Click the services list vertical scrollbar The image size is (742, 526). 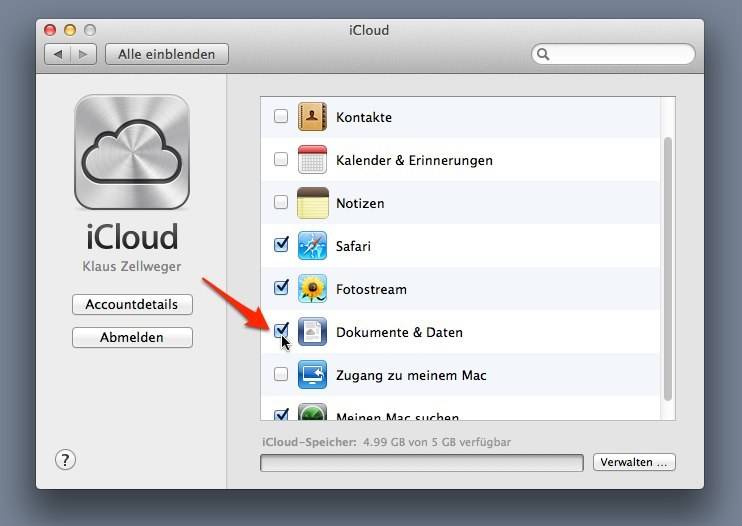tap(668, 260)
